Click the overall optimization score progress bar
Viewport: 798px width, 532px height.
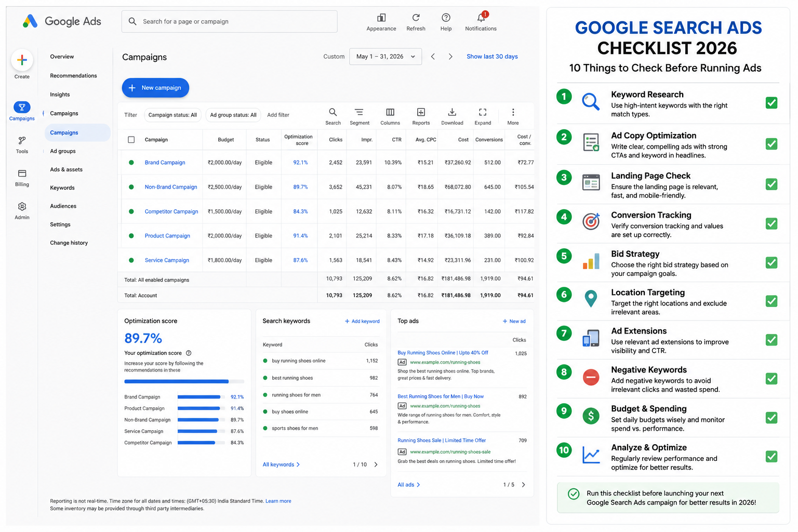184,381
